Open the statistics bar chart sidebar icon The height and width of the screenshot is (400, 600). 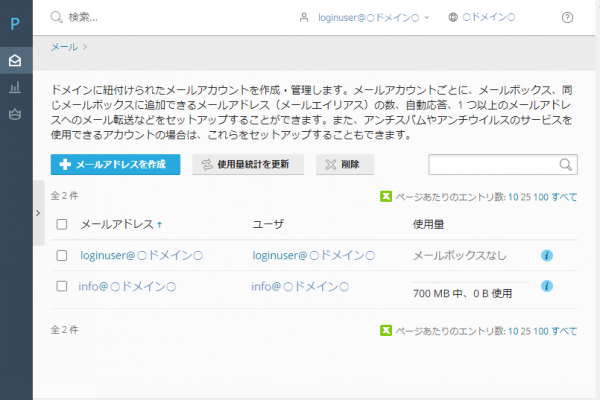[x=16, y=88]
